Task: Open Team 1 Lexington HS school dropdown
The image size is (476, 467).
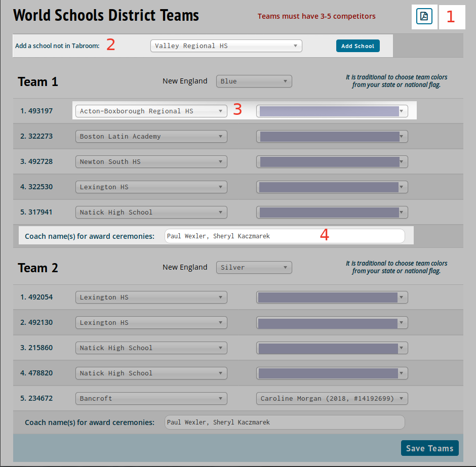Action: coord(151,187)
